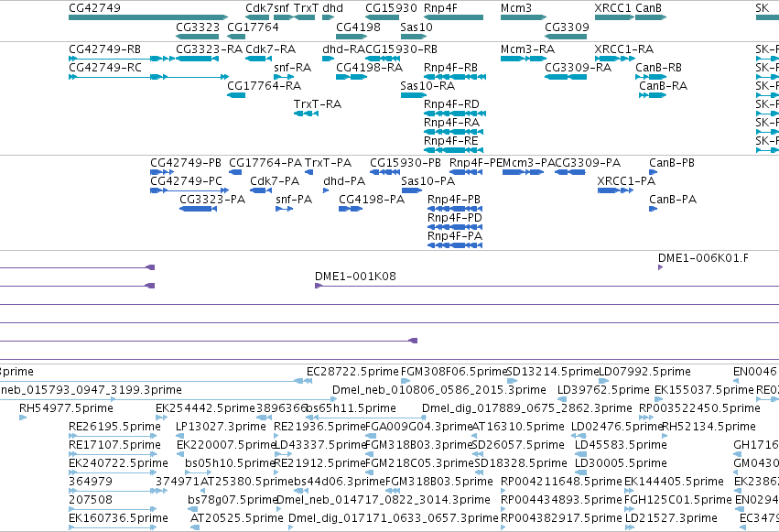
Task: Select the CG17764 gene label
Action: pos(253,27)
